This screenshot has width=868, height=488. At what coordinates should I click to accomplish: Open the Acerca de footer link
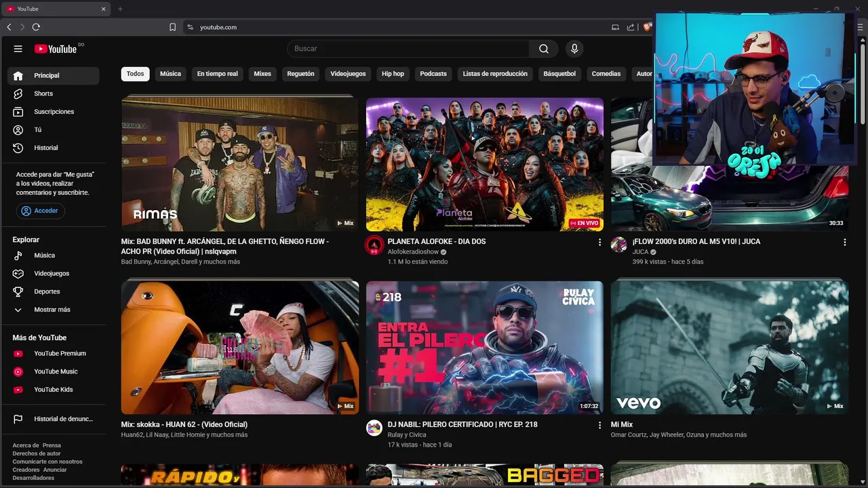click(x=26, y=445)
